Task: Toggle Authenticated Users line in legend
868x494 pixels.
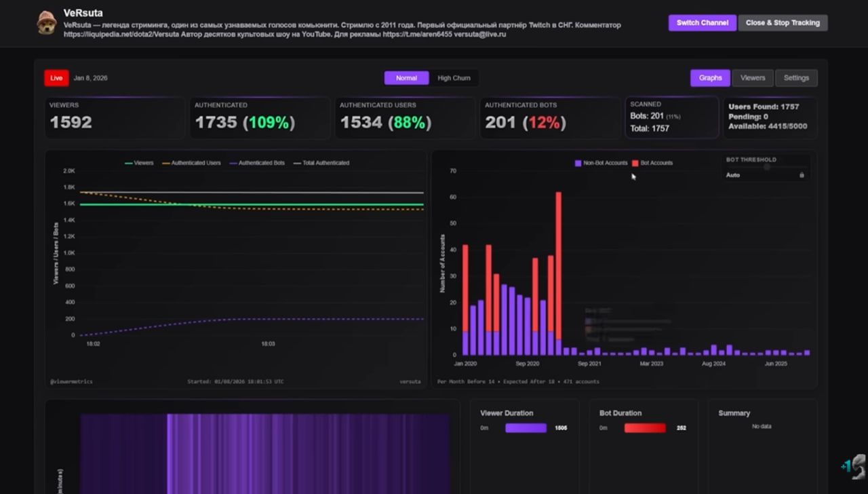Action: (191, 163)
